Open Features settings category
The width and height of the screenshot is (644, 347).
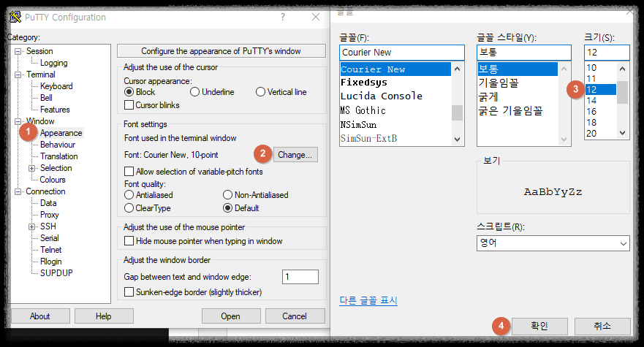point(55,110)
